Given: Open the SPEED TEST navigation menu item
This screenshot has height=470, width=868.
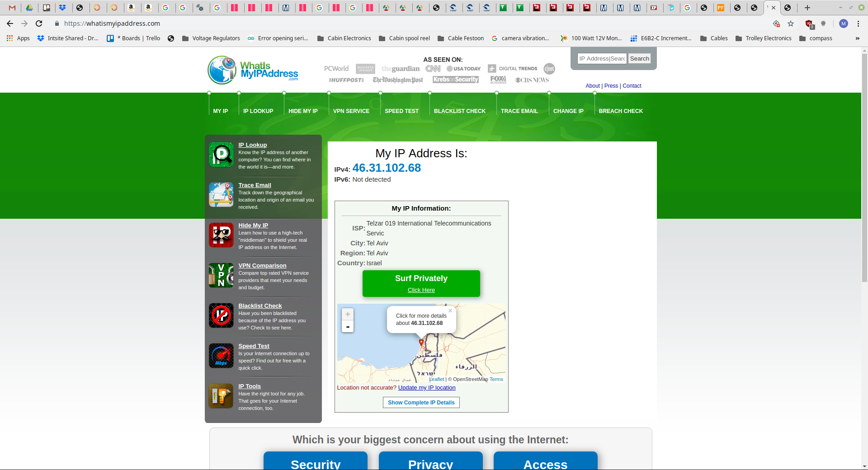Looking at the screenshot, I should [x=401, y=111].
